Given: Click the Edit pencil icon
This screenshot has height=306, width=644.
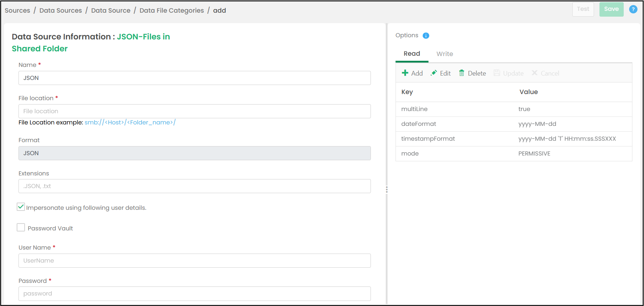Looking at the screenshot, I should pos(434,73).
